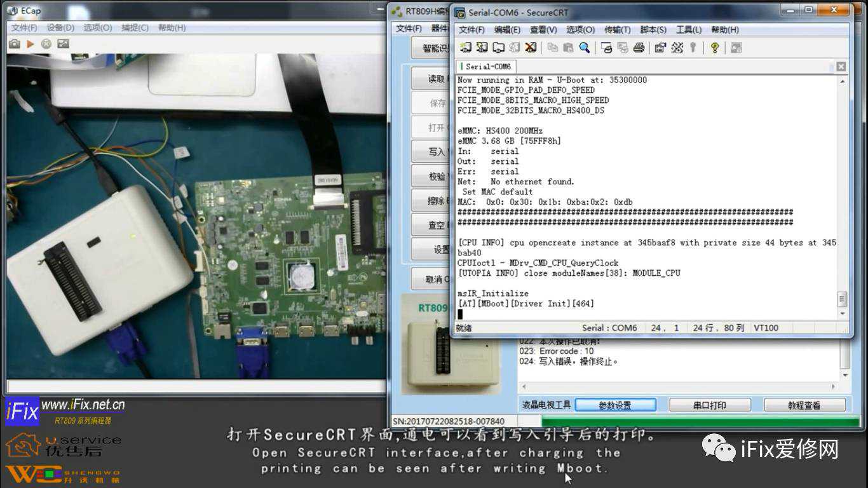Image resolution: width=868 pixels, height=488 pixels.
Task: Click the stop capture icon in ECap
Action: tap(46, 44)
